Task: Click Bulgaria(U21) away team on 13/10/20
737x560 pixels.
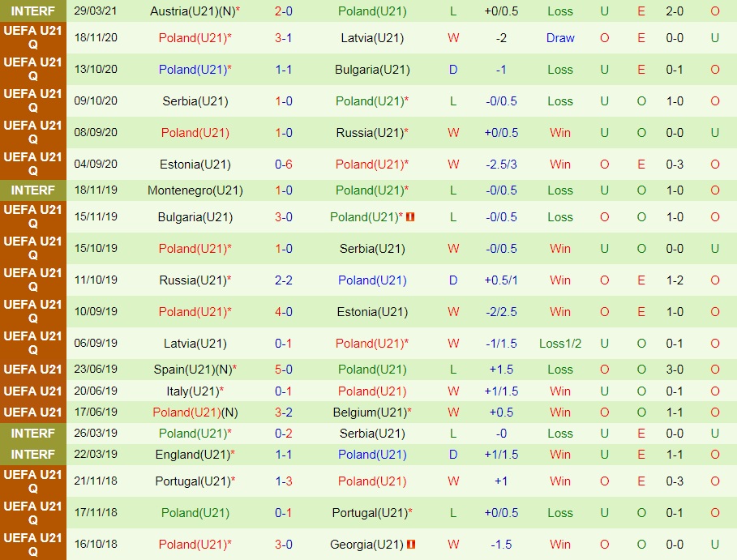Action: [372, 70]
